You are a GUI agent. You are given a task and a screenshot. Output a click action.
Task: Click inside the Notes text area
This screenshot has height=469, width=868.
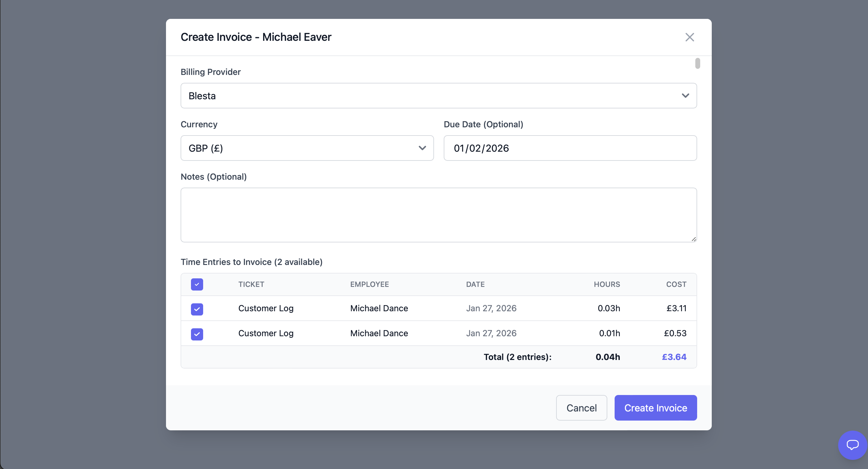(x=438, y=215)
